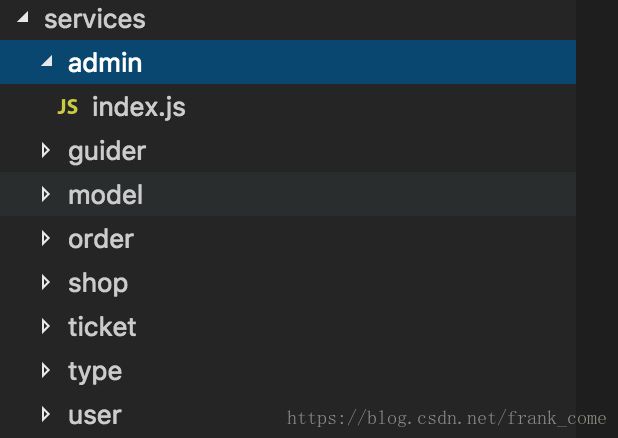Expand the guider folder arrow

coord(46,151)
